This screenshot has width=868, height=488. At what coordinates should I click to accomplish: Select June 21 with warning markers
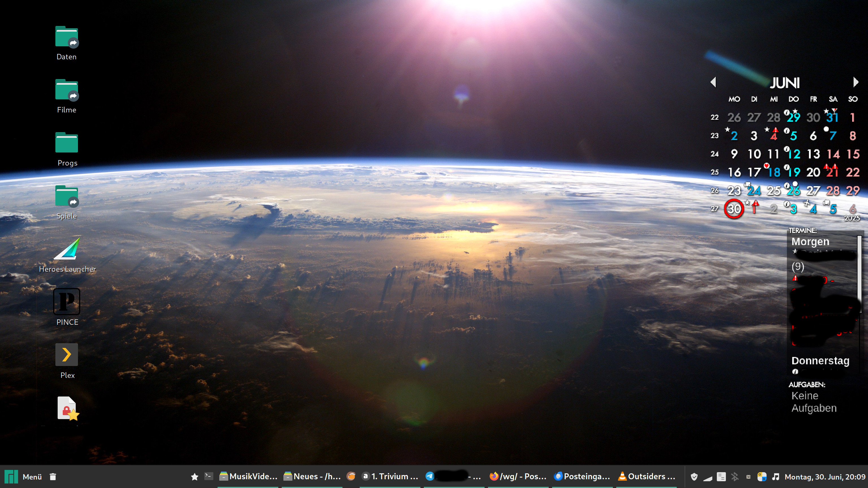point(833,173)
